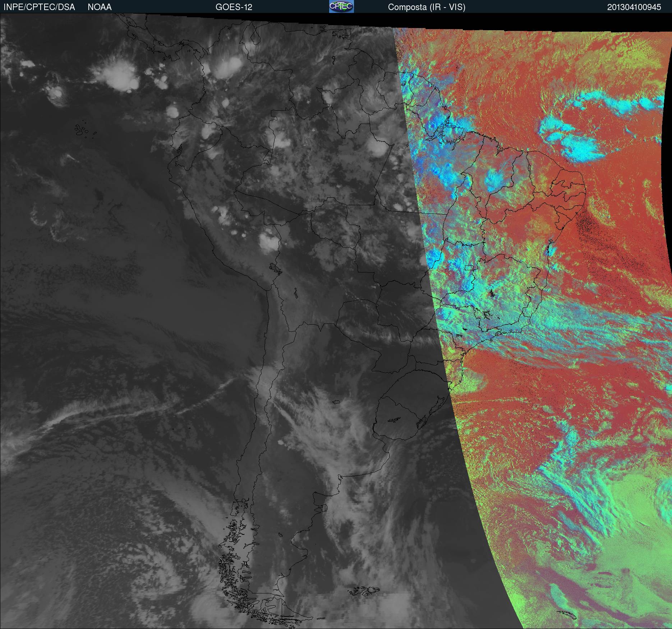Click the INPE/CPTEC/DSA header label

pos(39,7)
